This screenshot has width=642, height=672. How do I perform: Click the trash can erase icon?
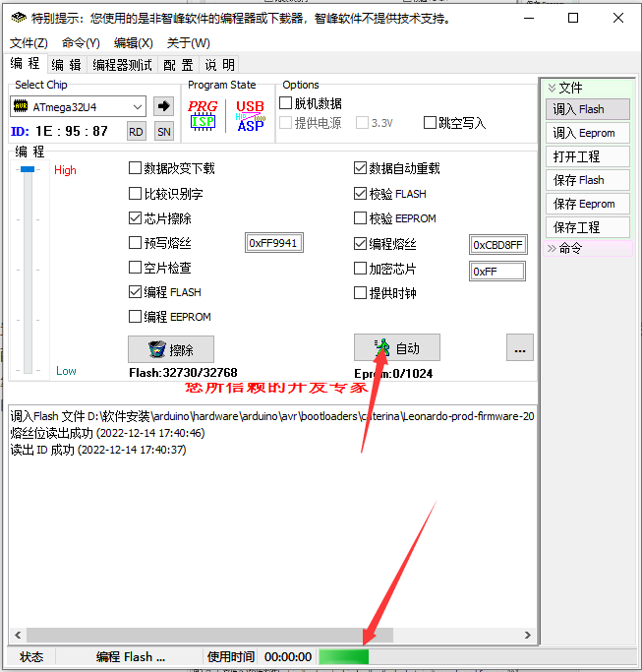click(x=156, y=349)
